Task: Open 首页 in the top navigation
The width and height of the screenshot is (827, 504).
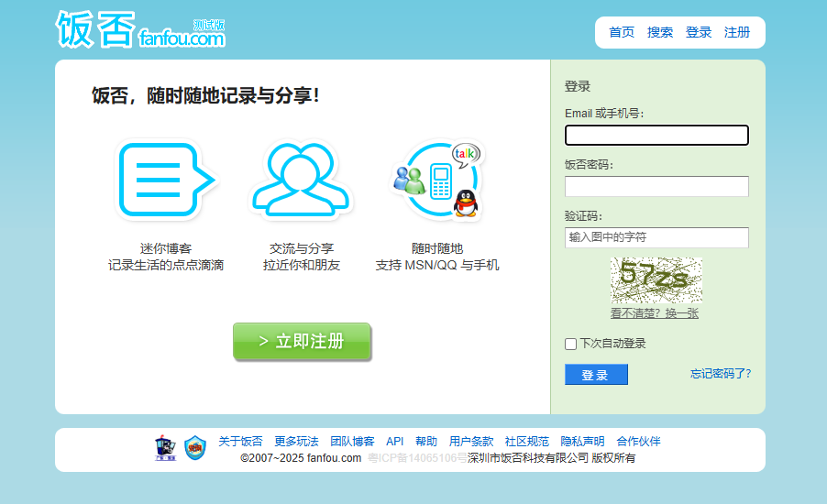Action: coord(622,32)
